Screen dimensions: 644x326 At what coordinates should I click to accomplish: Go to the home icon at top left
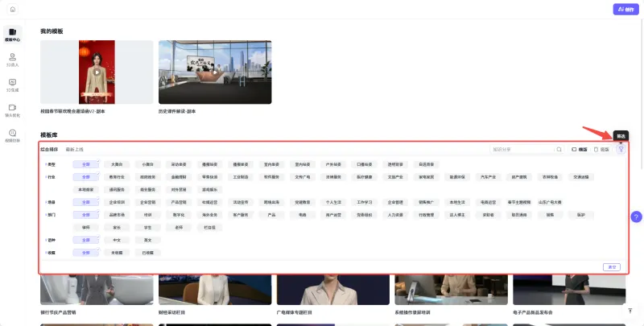pyautogui.click(x=13, y=9)
